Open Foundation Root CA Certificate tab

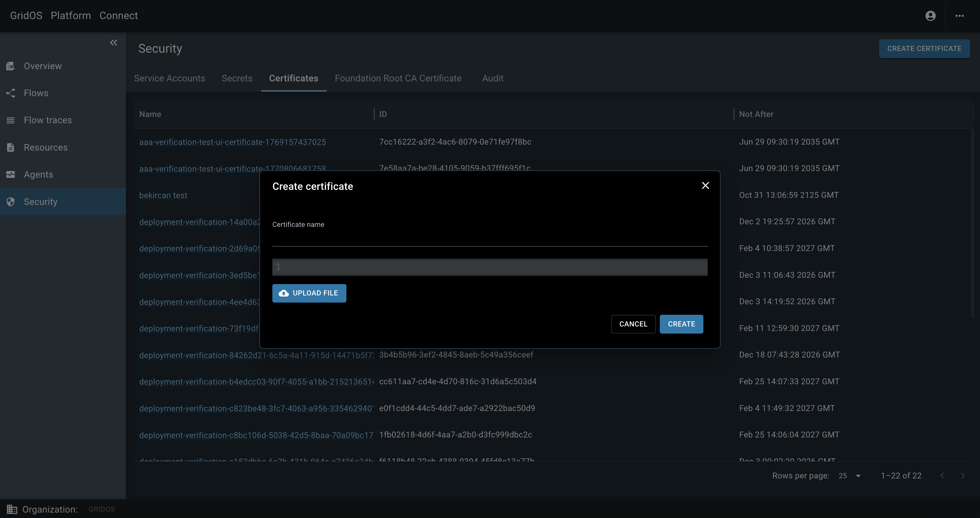pos(398,78)
